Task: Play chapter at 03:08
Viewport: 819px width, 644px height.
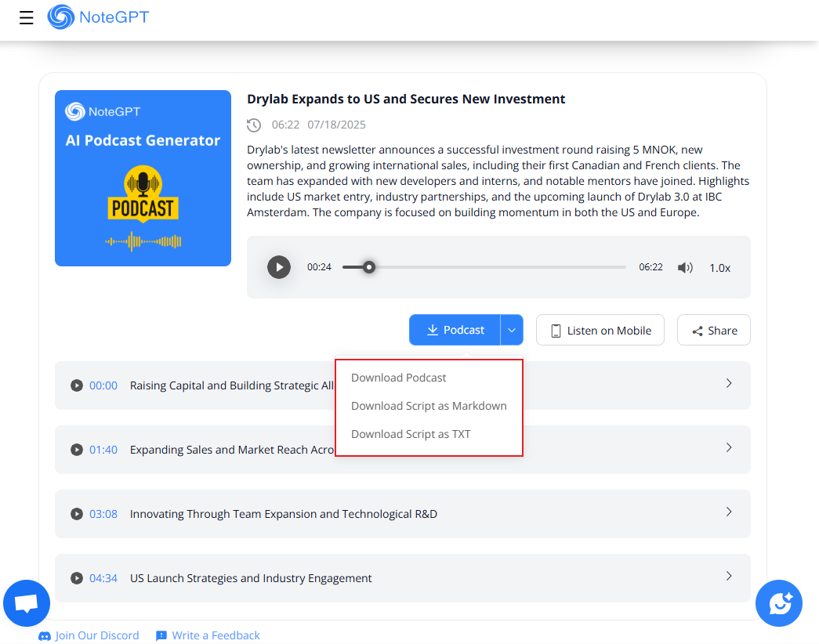Action: (x=77, y=514)
